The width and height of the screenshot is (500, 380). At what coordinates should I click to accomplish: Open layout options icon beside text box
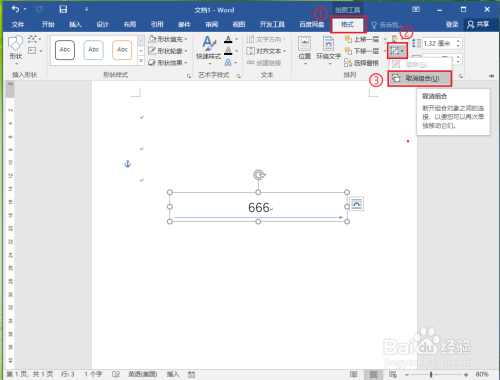[x=357, y=204]
